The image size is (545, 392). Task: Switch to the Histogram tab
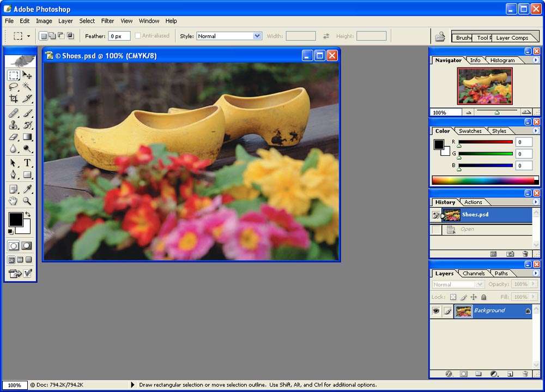[x=502, y=61]
